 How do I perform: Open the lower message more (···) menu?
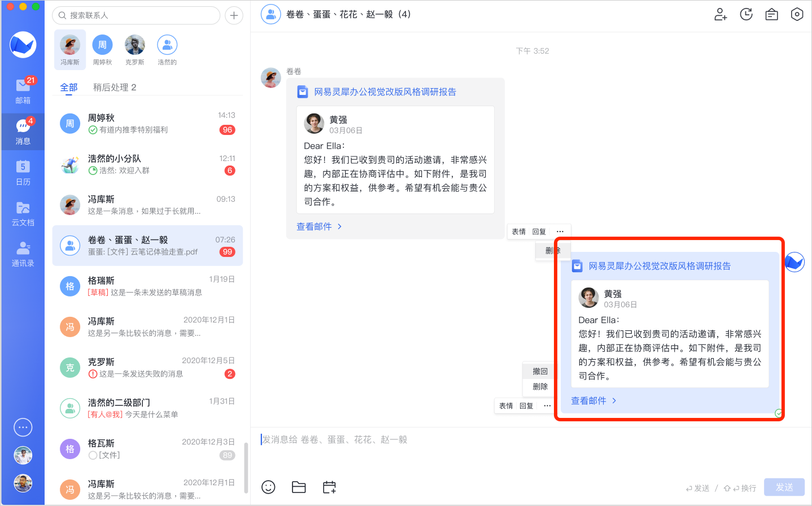point(547,405)
